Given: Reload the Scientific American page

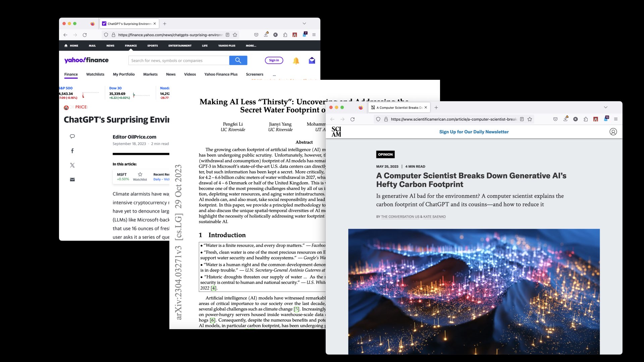Looking at the screenshot, I should click(x=353, y=119).
